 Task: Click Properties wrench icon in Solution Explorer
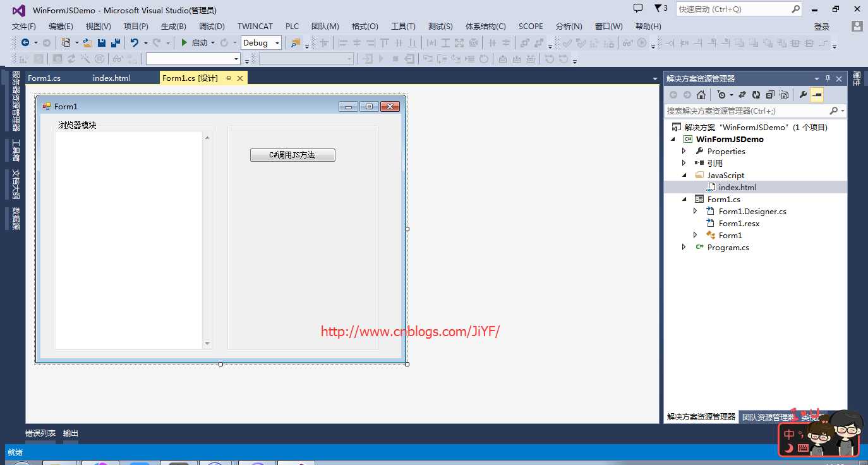803,95
